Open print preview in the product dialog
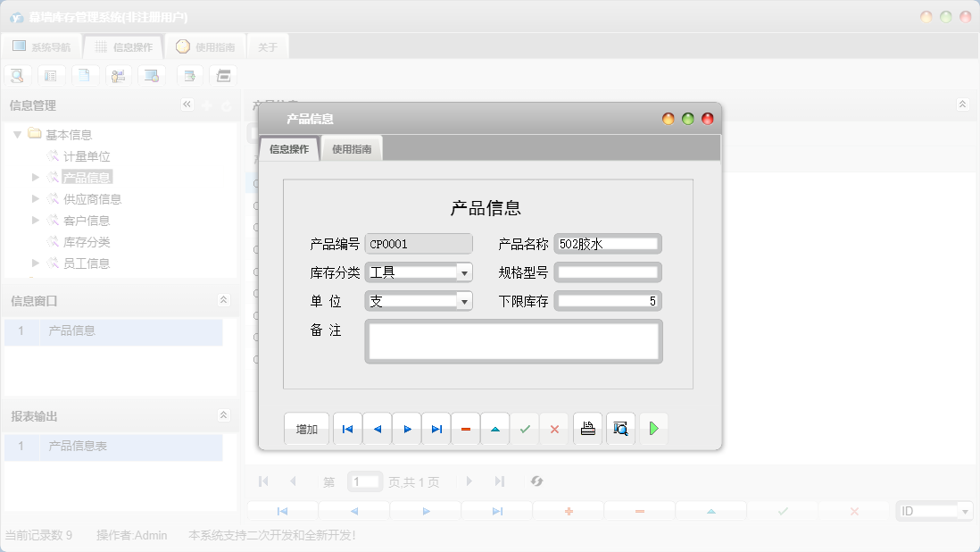This screenshot has height=552, width=980. pyautogui.click(x=620, y=429)
